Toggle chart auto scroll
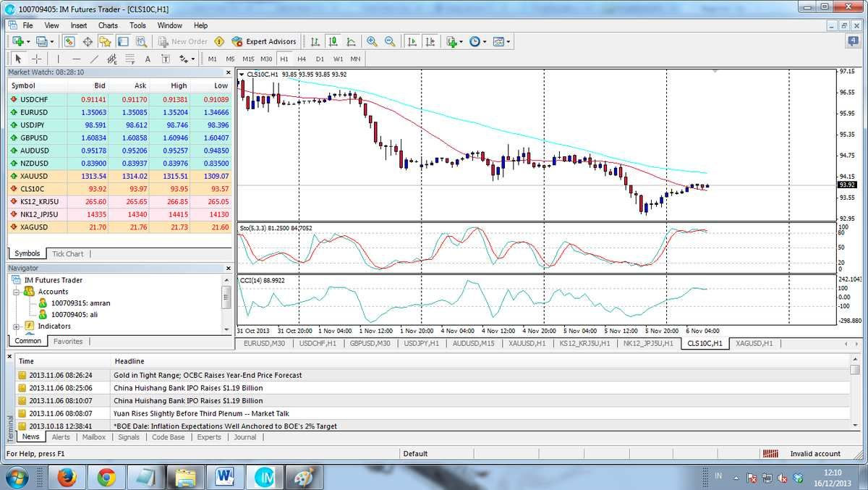 click(x=413, y=41)
